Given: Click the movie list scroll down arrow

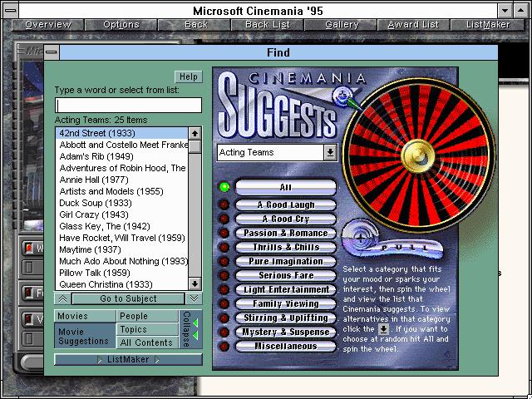Looking at the screenshot, I should (x=195, y=283).
